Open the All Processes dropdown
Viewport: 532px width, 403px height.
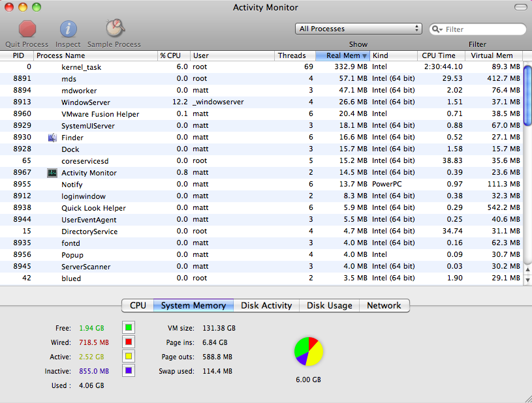(x=358, y=29)
